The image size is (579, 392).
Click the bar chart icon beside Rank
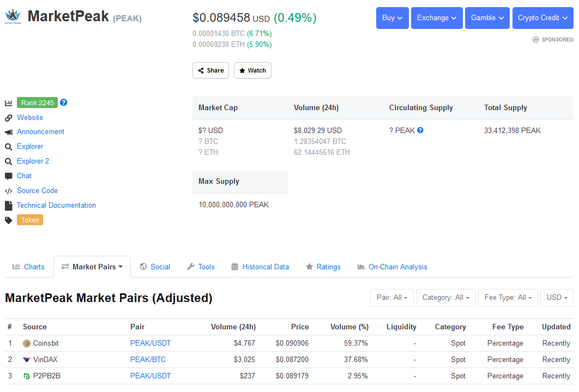[x=9, y=103]
